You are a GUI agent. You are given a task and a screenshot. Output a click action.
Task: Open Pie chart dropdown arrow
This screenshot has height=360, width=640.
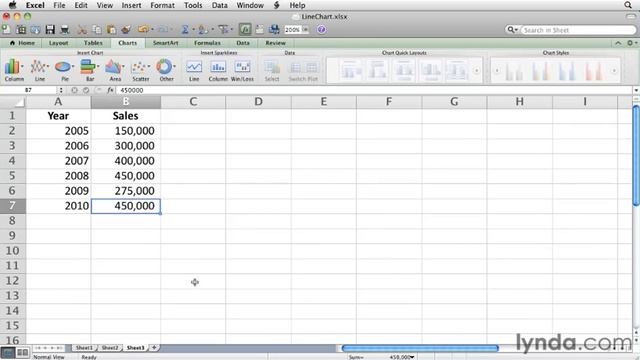tap(73, 66)
